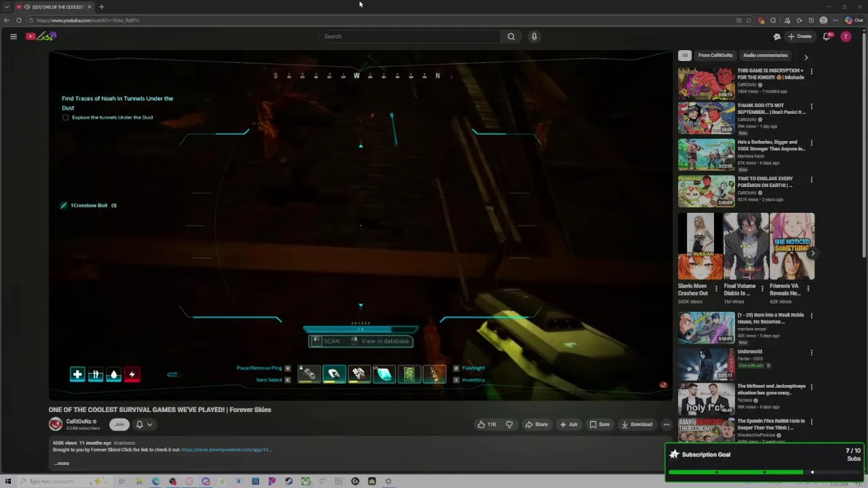Select the From CaRtOoNz filter chip

(715, 56)
